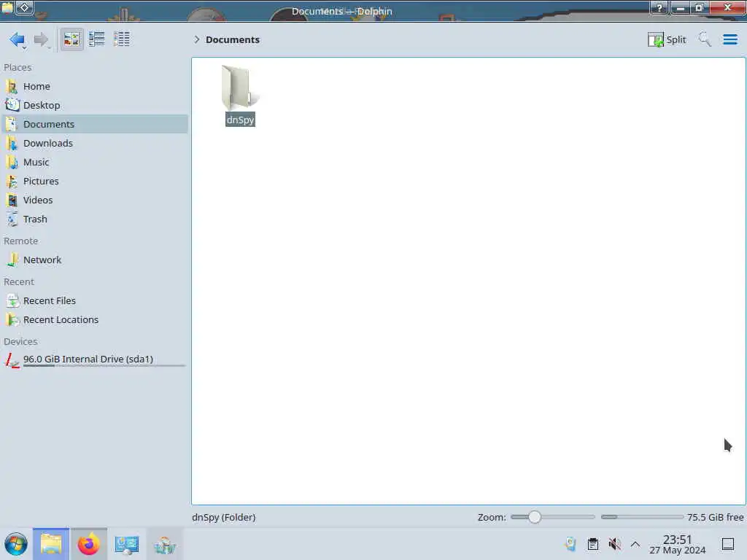747x560 pixels.
Task: Open Music in Places panel
Action: point(94,163)
